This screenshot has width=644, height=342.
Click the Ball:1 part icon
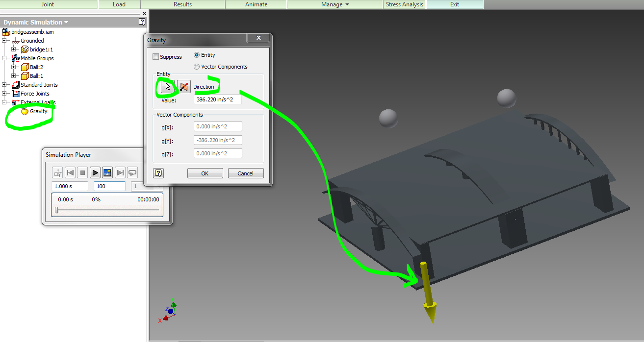(25, 76)
